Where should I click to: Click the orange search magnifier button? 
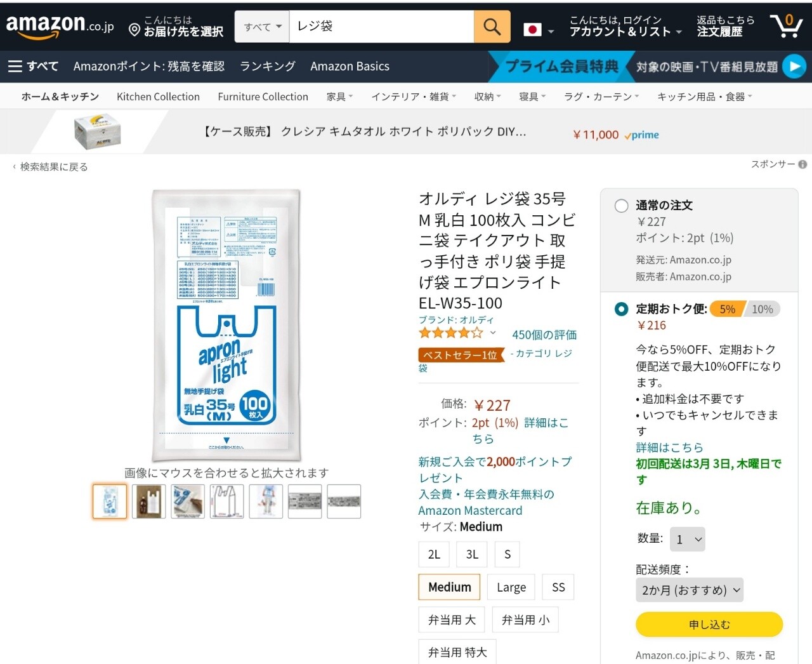pos(492,27)
